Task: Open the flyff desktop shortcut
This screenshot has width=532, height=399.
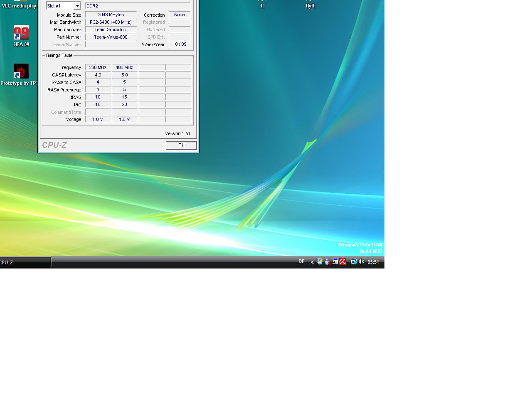Action: (310, 5)
